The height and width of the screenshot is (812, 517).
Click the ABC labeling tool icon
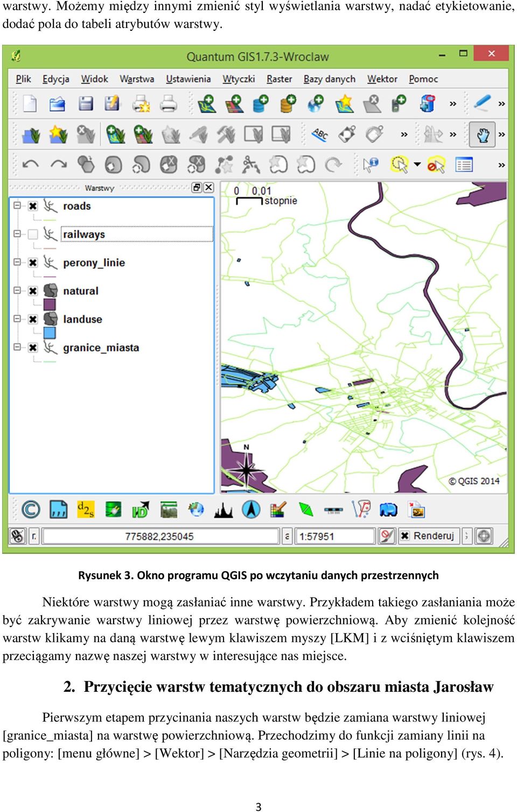point(319,134)
